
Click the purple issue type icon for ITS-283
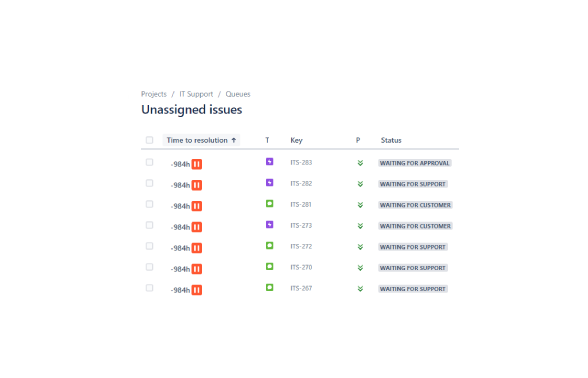coord(270,162)
